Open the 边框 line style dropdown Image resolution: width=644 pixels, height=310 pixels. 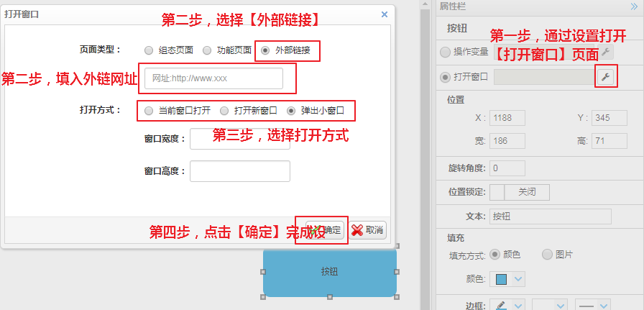(x=593, y=306)
